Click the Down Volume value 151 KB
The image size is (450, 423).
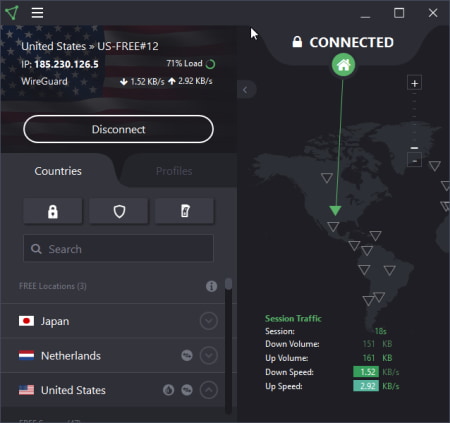377,344
